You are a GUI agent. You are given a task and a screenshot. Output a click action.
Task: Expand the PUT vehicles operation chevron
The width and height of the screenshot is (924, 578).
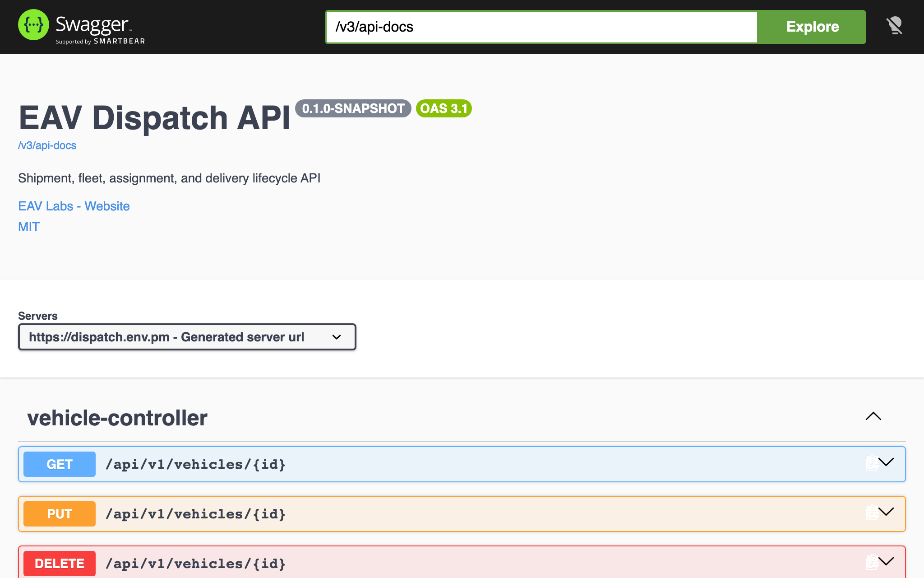pos(887,512)
